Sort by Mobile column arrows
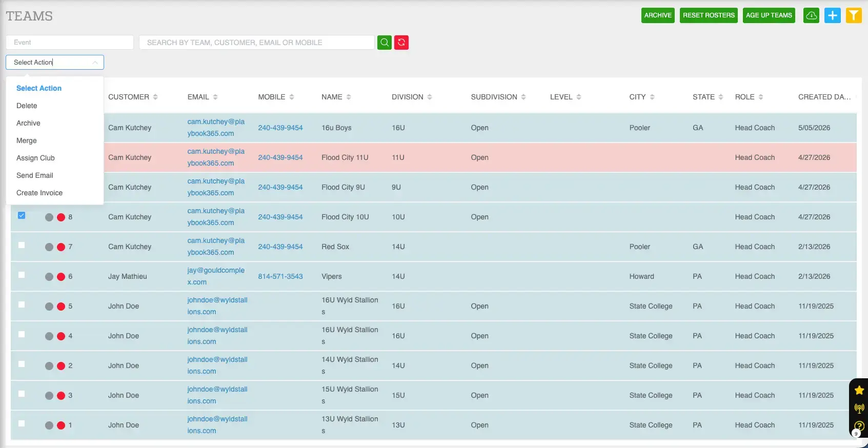 [292, 97]
